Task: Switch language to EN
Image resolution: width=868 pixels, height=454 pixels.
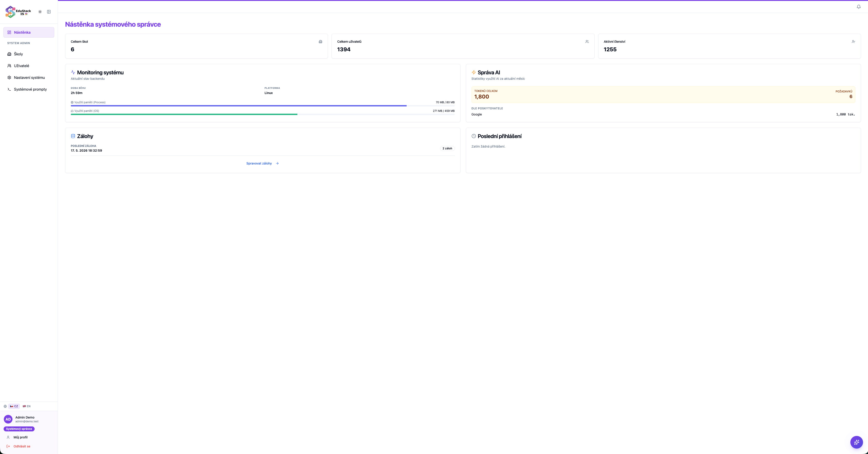Action: tap(27, 406)
